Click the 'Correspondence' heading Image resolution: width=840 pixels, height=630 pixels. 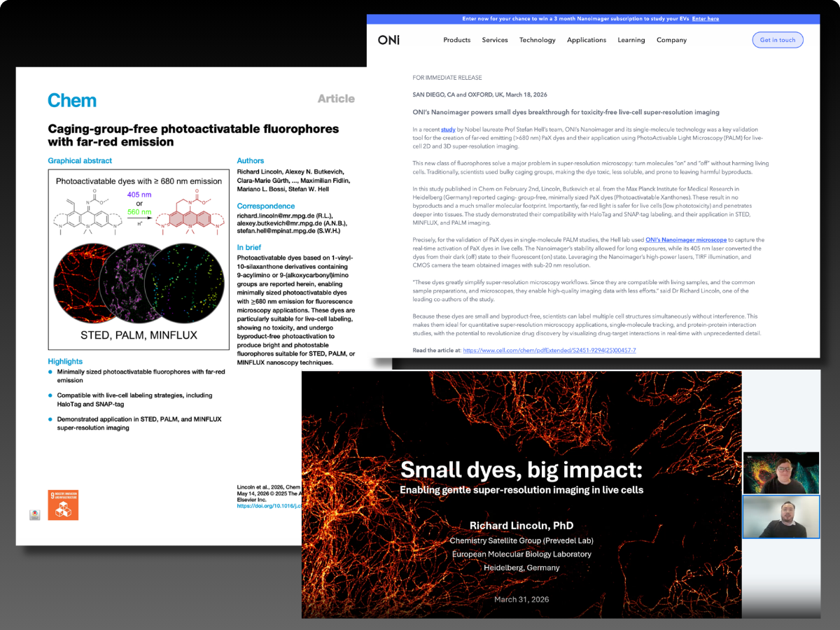(266, 206)
